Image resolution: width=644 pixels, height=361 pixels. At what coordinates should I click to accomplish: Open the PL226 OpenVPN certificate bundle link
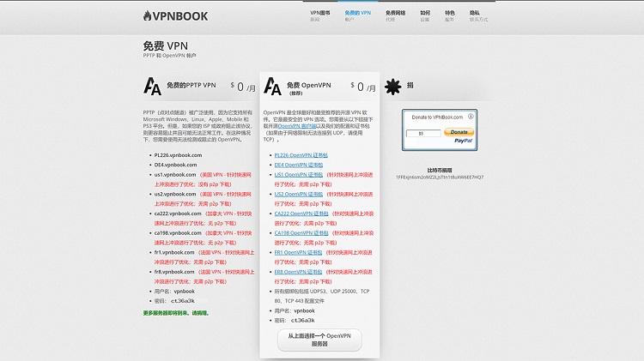click(301, 155)
